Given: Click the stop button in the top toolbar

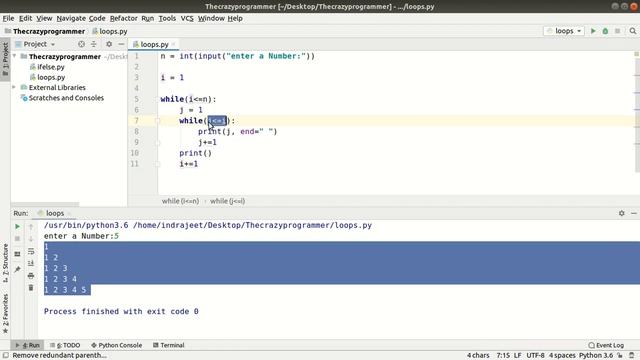Looking at the screenshot, I should [618, 31].
